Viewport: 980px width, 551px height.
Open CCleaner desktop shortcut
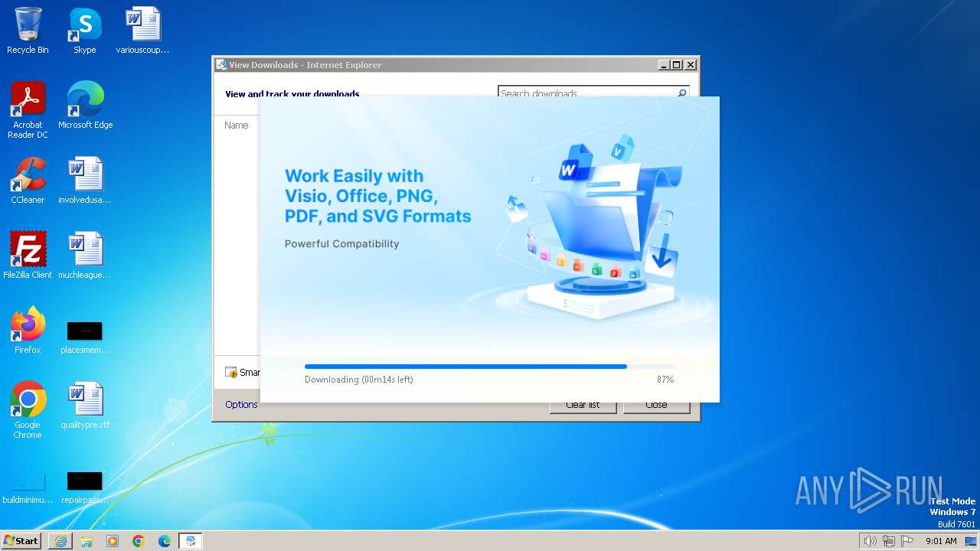tap(28, 181)
